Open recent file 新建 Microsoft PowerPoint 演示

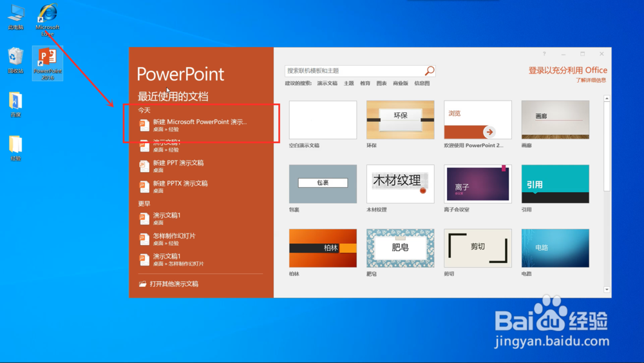[200, 125]
